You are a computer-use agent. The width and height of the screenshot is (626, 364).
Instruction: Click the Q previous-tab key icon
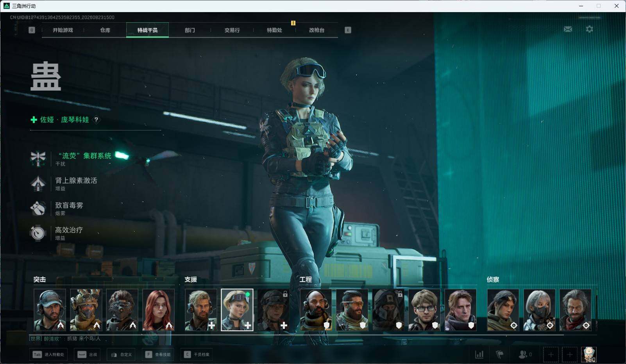click(32, 30)
